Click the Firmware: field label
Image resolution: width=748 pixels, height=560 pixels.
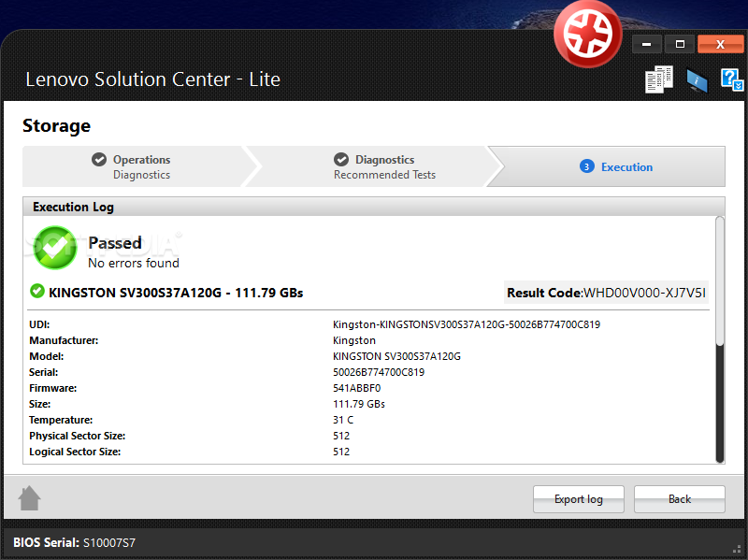coord(53,388)
